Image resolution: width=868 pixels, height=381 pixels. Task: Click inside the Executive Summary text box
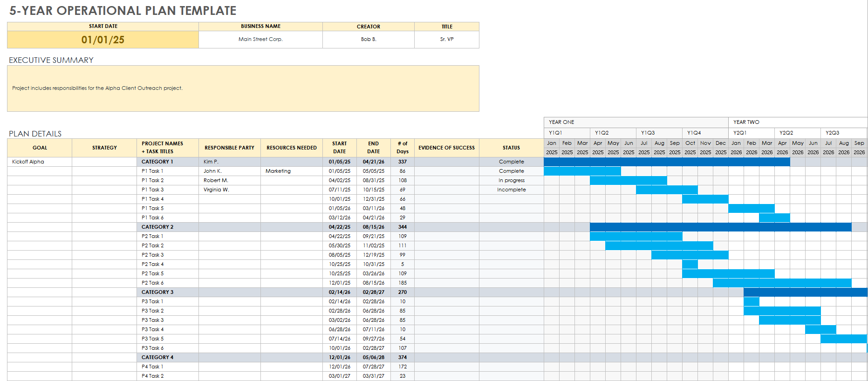click(x=243, y=88)
